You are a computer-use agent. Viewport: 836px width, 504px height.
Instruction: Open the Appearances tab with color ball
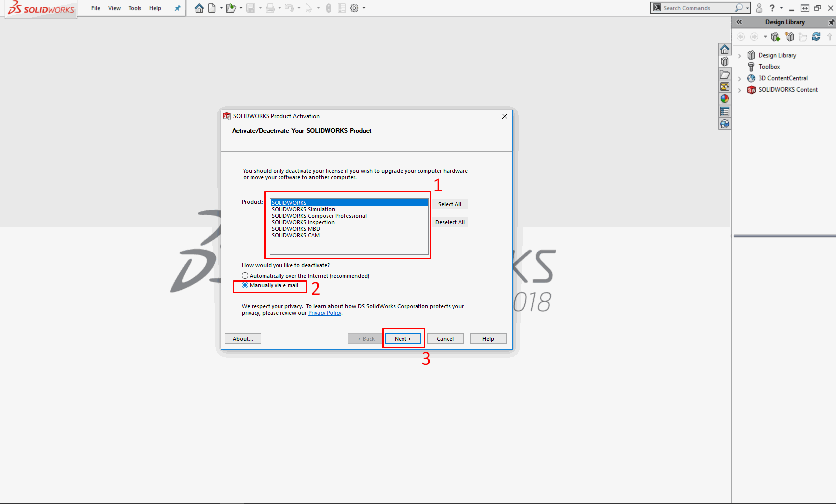point(725,99)
